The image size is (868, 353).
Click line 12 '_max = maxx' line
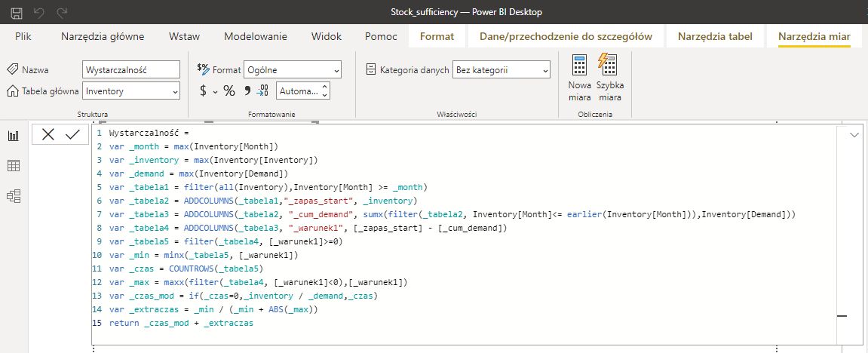point(258,282)
